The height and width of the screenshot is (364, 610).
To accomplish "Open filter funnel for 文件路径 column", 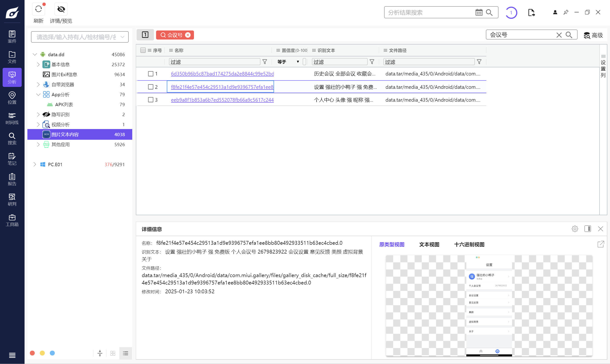I will [479, 62].
